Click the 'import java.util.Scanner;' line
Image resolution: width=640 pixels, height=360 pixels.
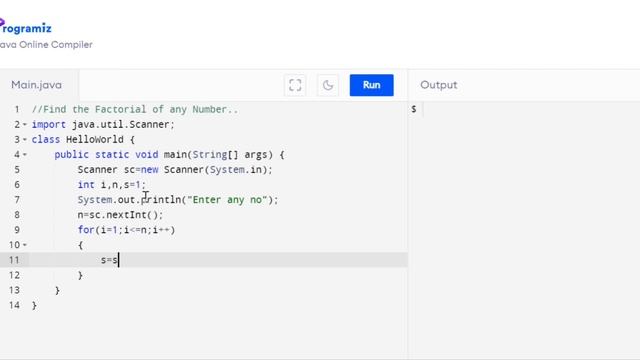(x=103, y=124)
